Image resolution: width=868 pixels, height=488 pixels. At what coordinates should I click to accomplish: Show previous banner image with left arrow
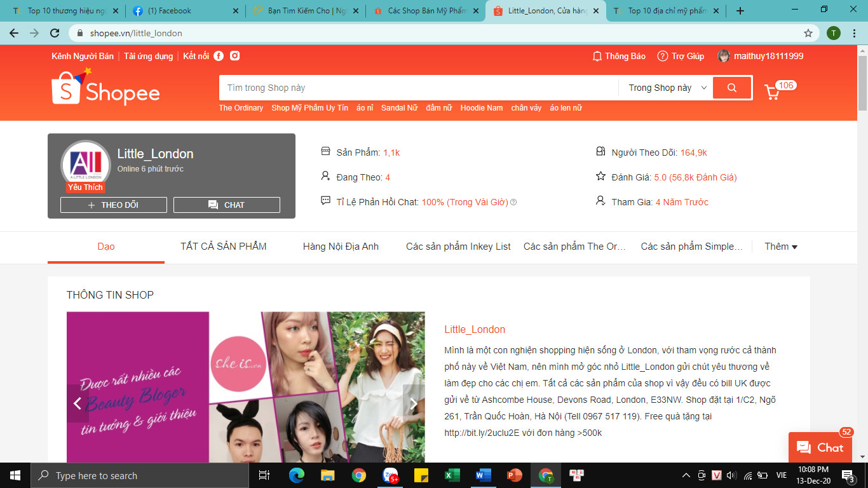coord(78,403)
